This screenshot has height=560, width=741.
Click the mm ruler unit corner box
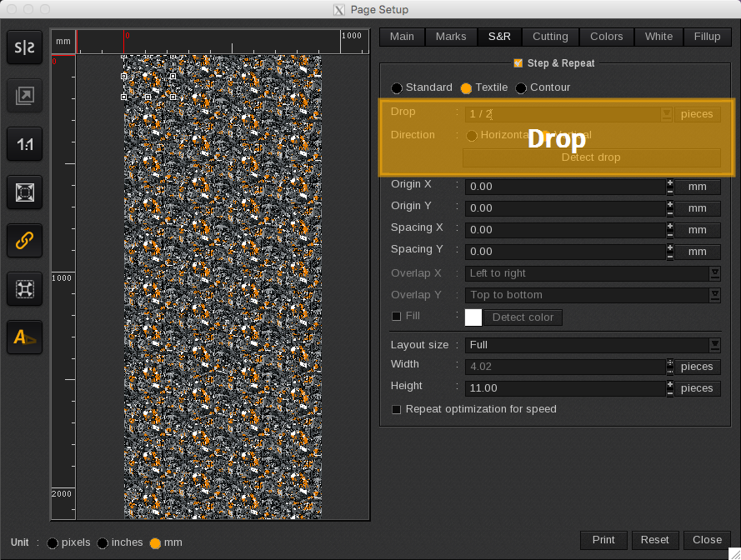coord(63,42)
